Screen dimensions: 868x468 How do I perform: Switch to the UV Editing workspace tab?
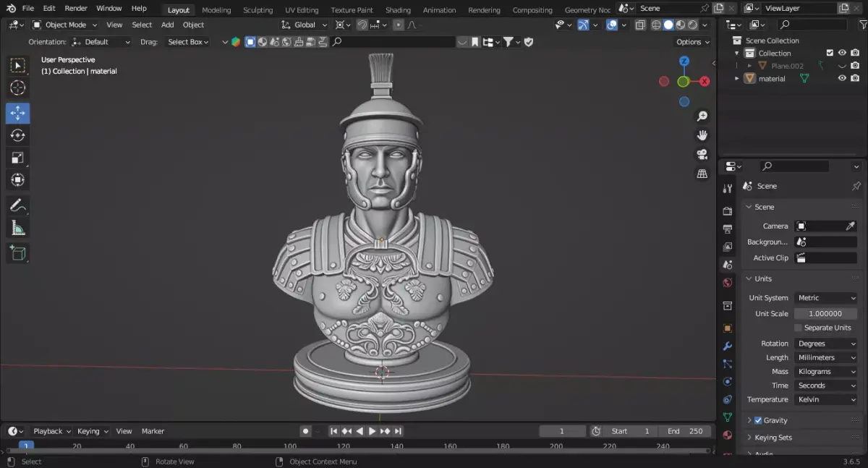[x=302, y=10]
